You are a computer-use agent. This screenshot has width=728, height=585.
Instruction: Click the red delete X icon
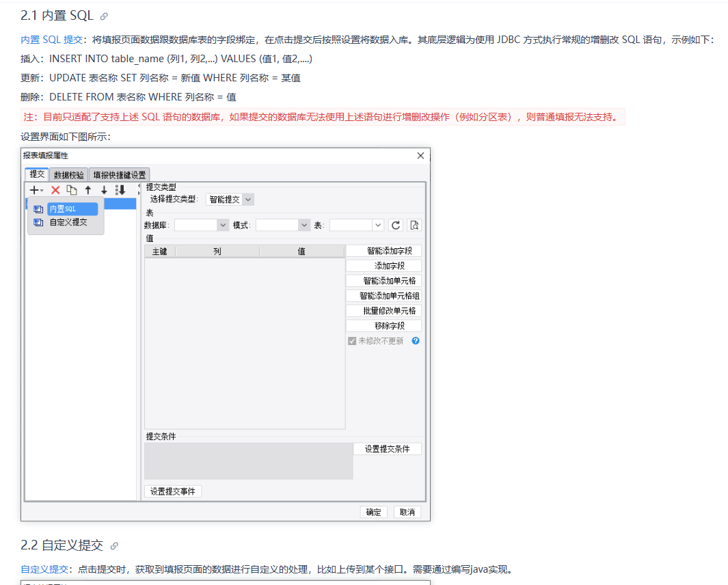pyautogui.click(x=55, y=190)
